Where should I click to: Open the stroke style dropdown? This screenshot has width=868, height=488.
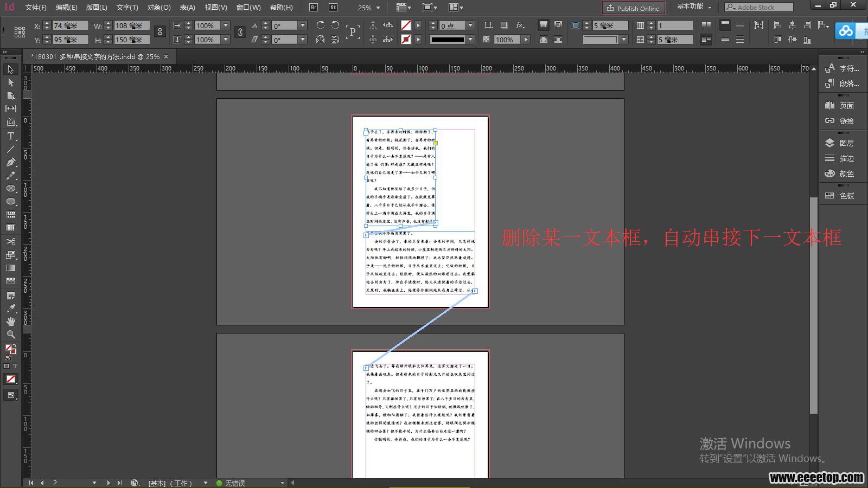click(x=470, y=40)
